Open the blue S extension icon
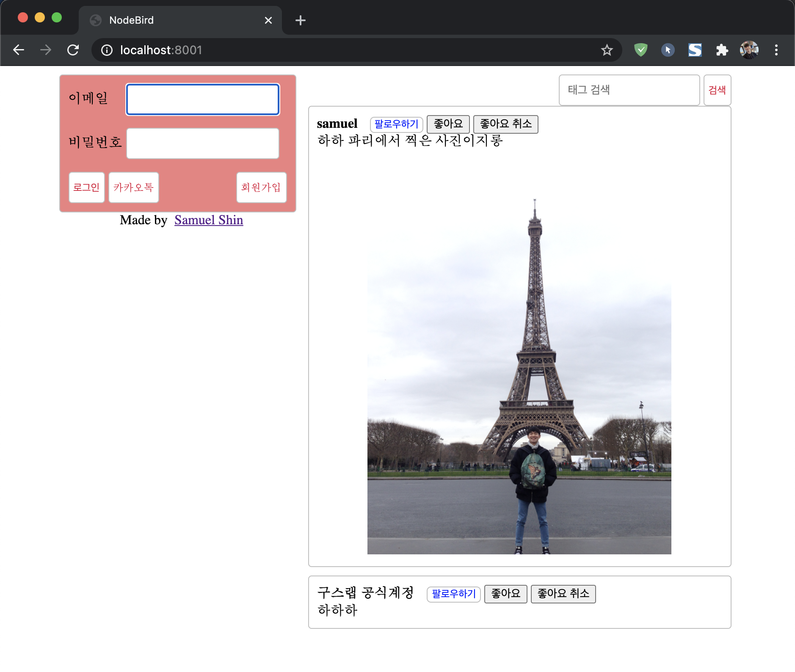 695,50
